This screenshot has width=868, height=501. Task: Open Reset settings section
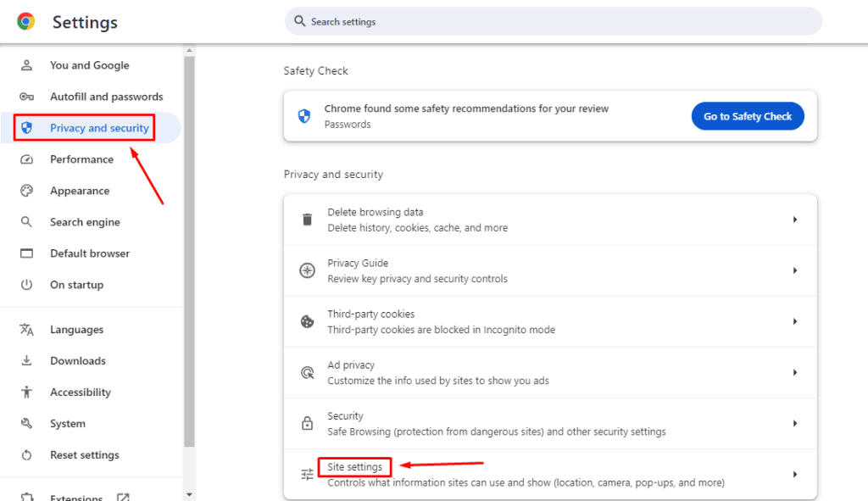[x=91, y=455]
